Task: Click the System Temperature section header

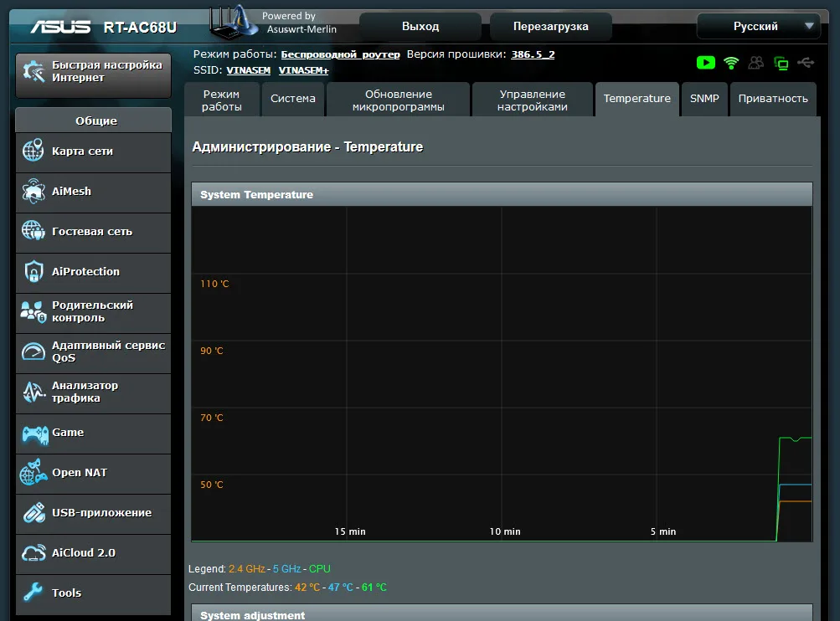Action: (x=502, y=194)
